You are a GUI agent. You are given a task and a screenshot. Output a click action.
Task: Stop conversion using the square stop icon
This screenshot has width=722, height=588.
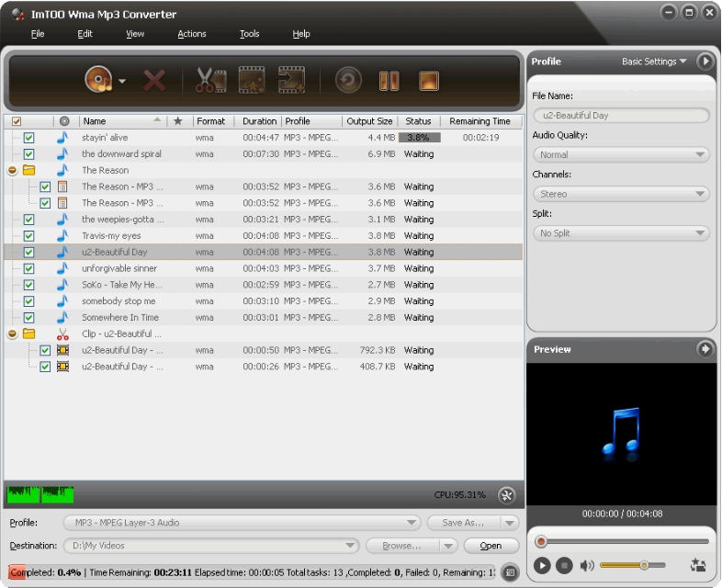(429, 81)
